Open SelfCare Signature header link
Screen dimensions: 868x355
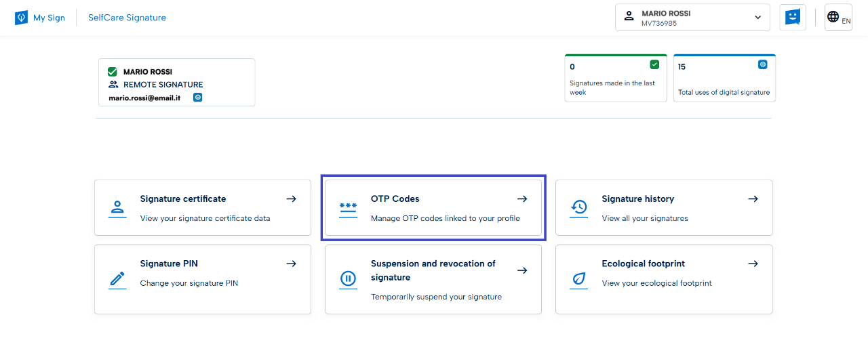click(127, 18)
